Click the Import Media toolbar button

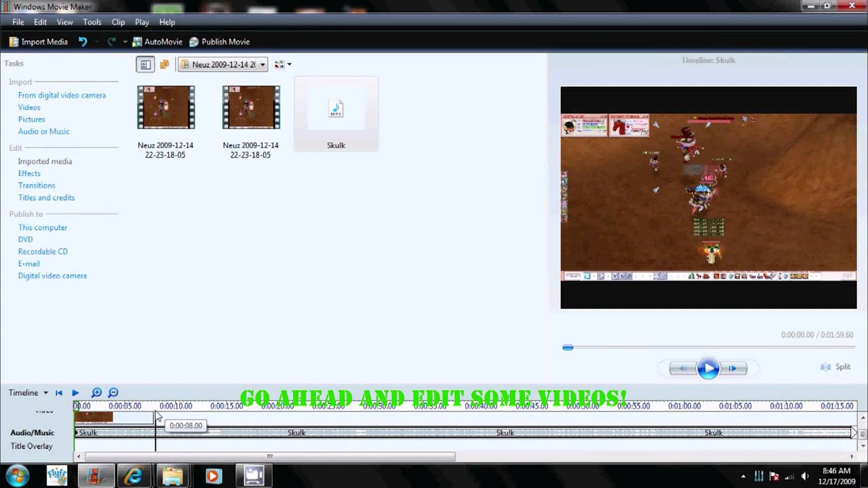(38, 41)
